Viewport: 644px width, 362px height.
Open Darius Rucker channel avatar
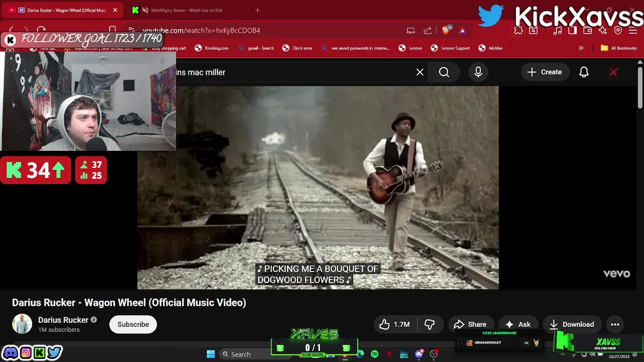pos(22,324)
